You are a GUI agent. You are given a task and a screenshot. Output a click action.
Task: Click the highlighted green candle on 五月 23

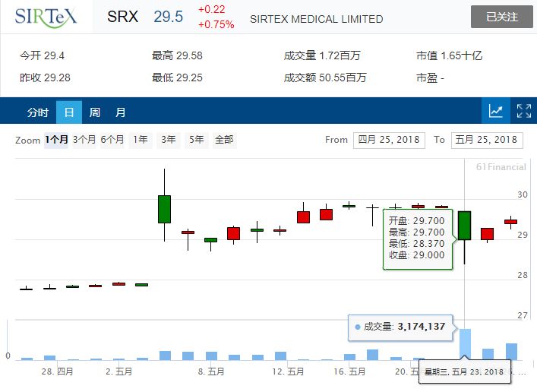464,226
